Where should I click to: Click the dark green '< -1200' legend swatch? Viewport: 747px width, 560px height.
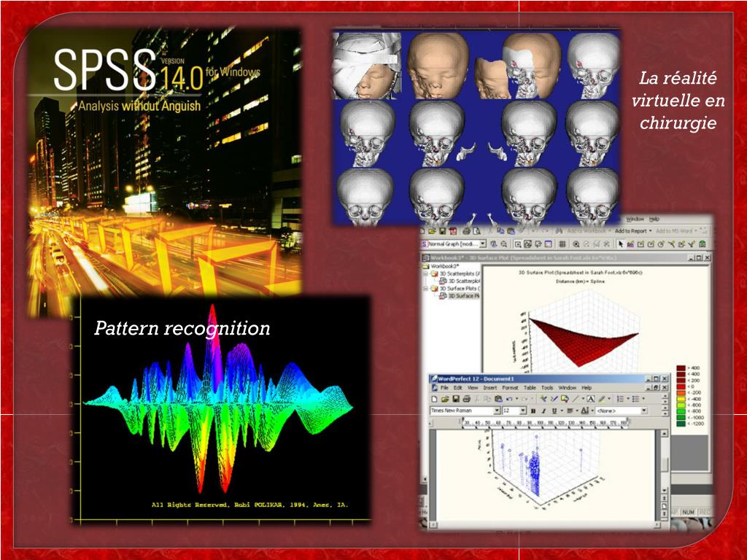(x=681, y=424)
